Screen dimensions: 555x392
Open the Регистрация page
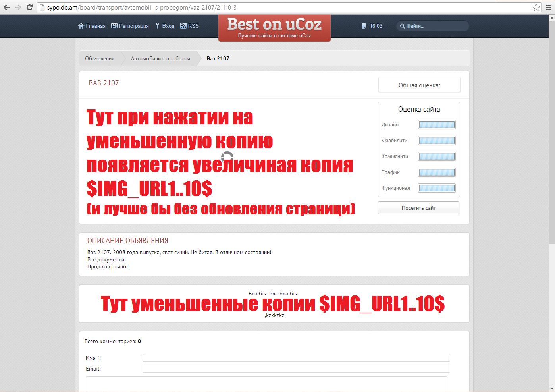130,26
